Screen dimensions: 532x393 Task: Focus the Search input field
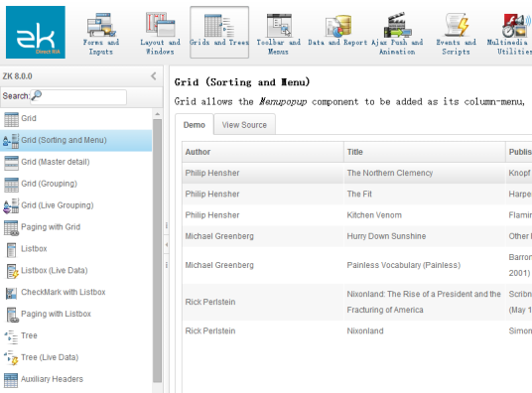78,96
